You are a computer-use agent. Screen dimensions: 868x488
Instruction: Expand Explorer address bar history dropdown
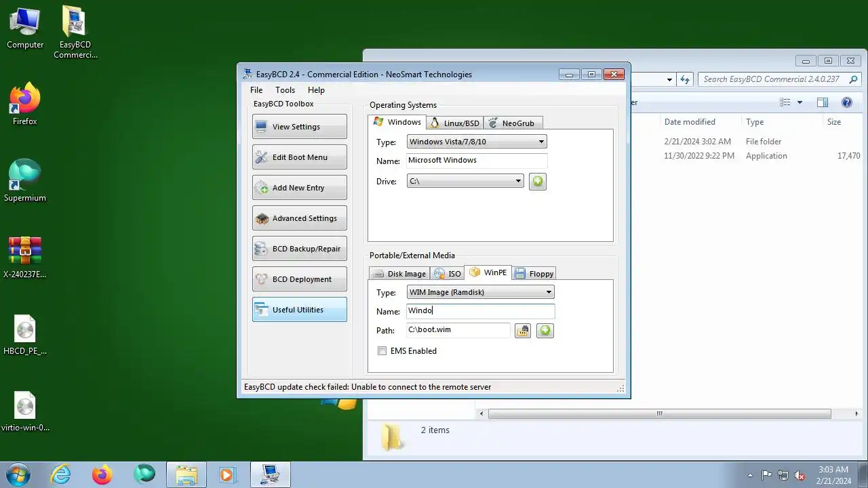[x=669, y=79]
